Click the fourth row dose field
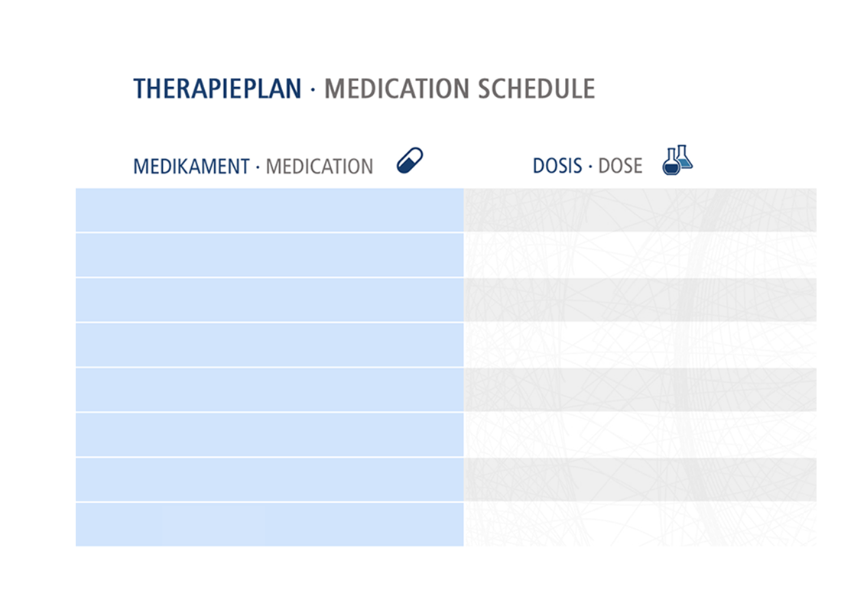Screen dimensions: 841x616 tap(640, 345)
